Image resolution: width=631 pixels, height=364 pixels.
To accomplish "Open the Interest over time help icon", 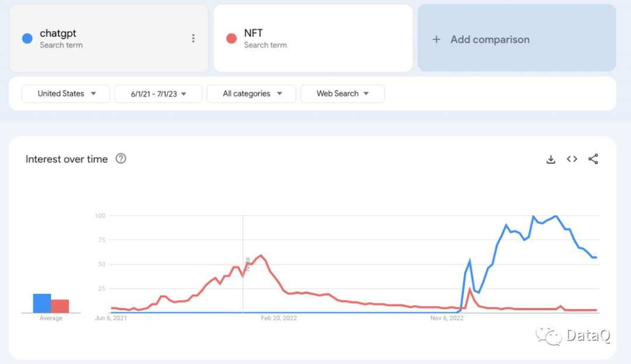I will pos(121,158).
